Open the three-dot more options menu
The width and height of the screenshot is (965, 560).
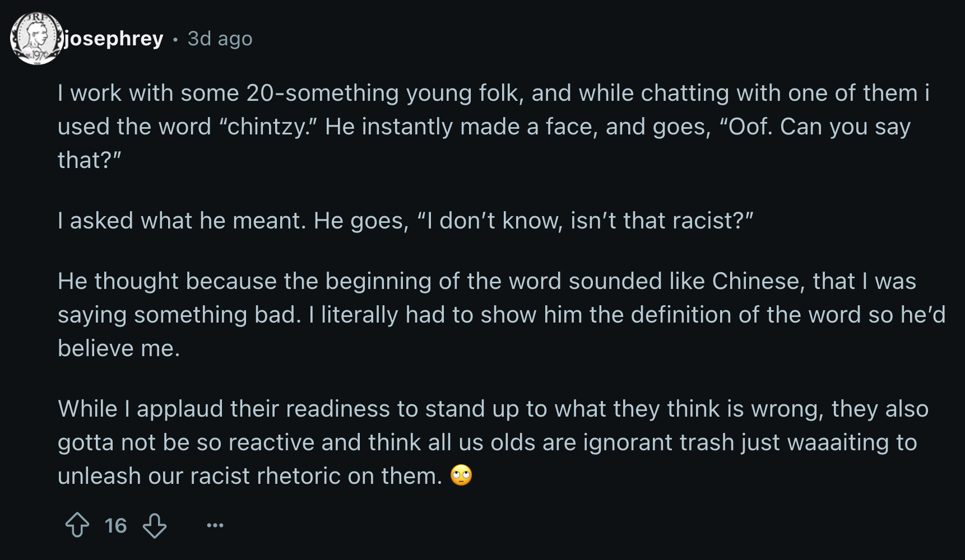point(215,525)
